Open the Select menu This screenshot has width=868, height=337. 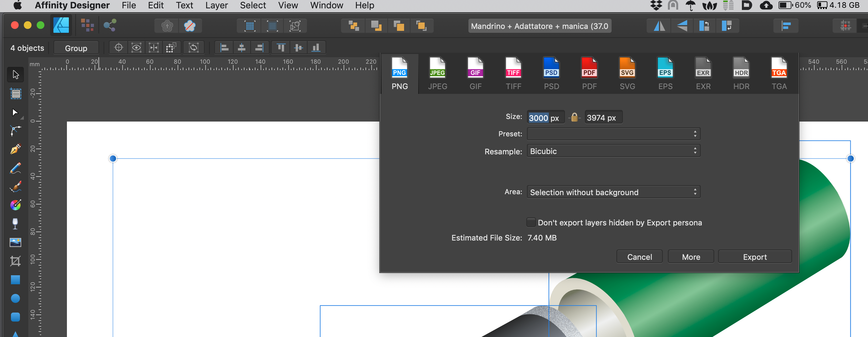pyautogui.click(x=253, y=5)
